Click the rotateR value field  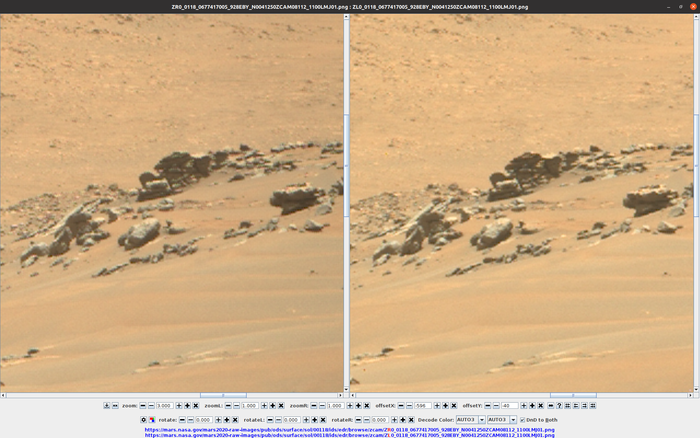coord(379,420)
